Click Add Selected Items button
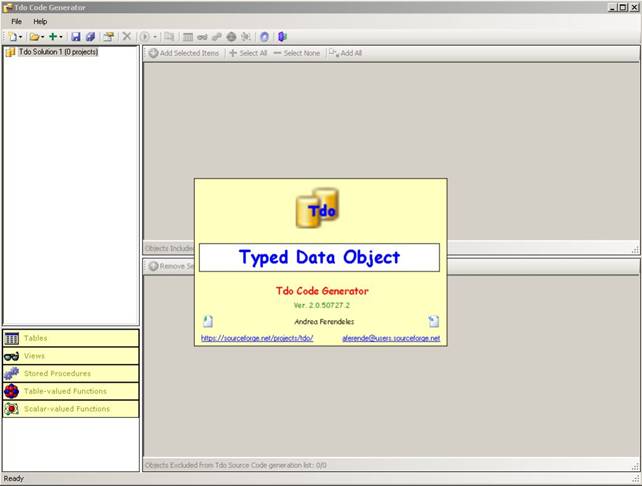 point(184,53)
